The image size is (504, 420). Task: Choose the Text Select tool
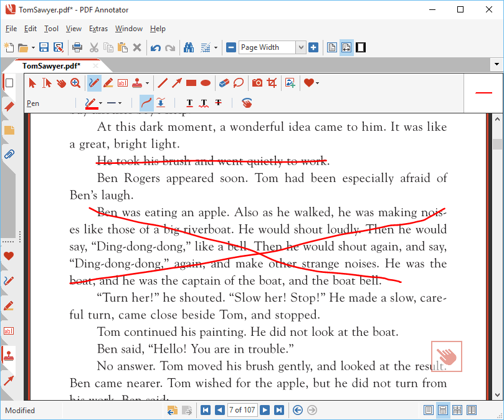47,84
